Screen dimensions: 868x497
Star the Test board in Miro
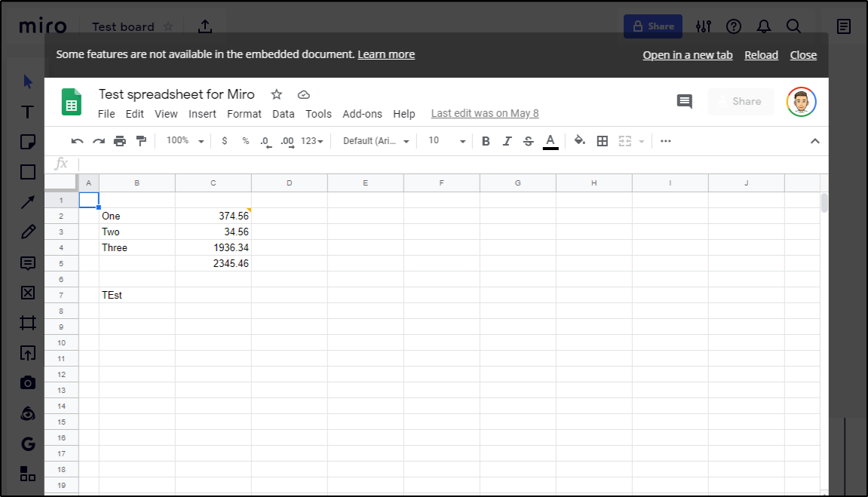pos(168,26)
